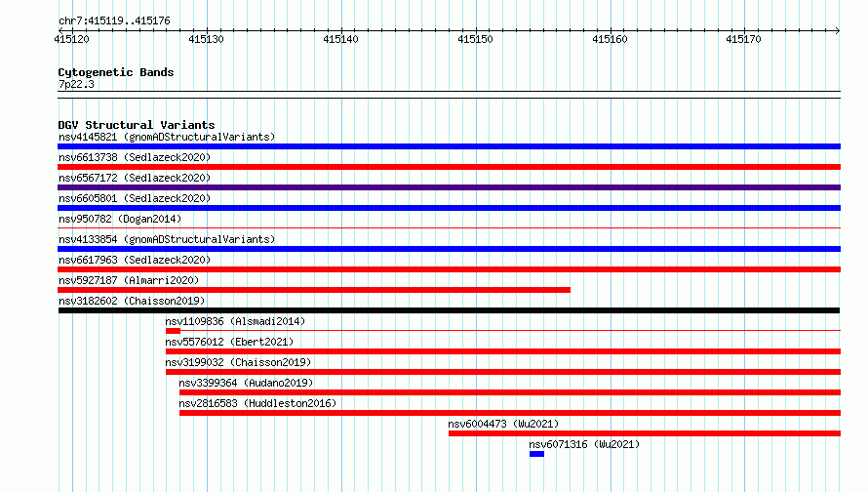
Task: Select the purple bar for nsv6567172
Action: click(449, 187)
